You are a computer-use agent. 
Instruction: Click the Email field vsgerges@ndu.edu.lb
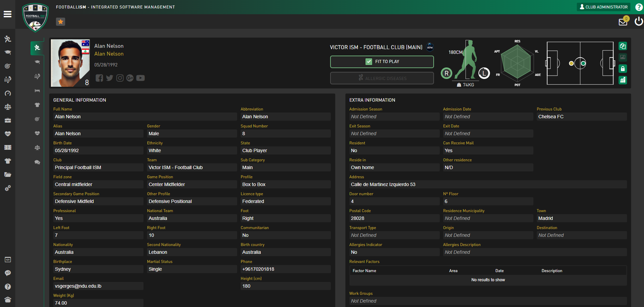(x=98, y=286)
